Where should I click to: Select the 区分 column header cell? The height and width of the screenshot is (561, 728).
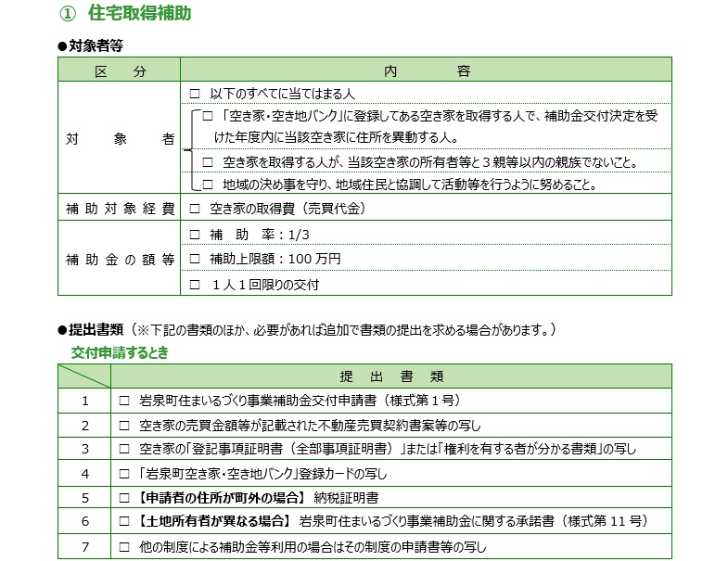[x=120, y=70]
